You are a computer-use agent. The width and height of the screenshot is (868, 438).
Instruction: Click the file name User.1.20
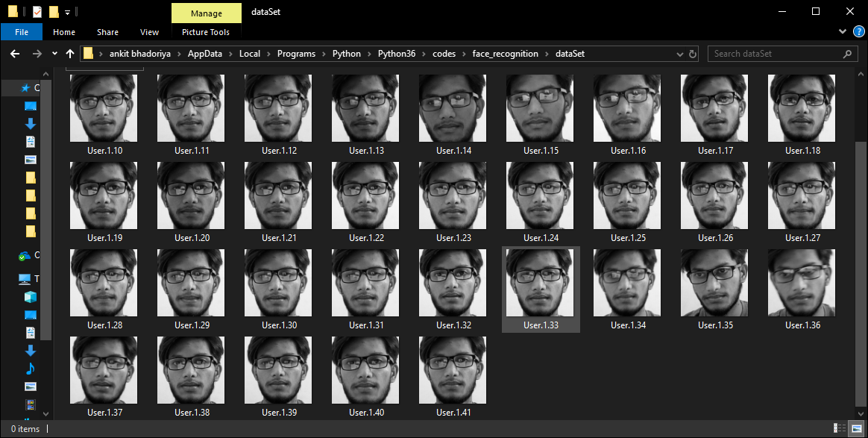point(192,238)
